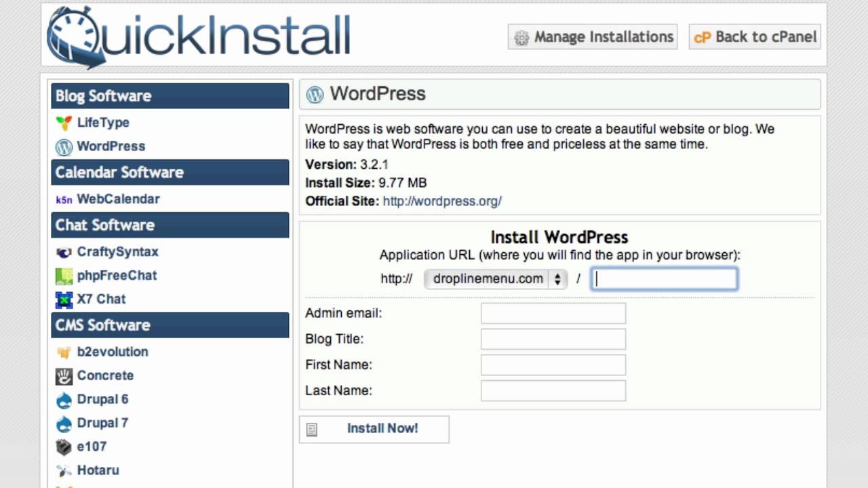868x488 pixels.
Task: Click the Drupal 7 droplet icon
Action: (64, 424)
